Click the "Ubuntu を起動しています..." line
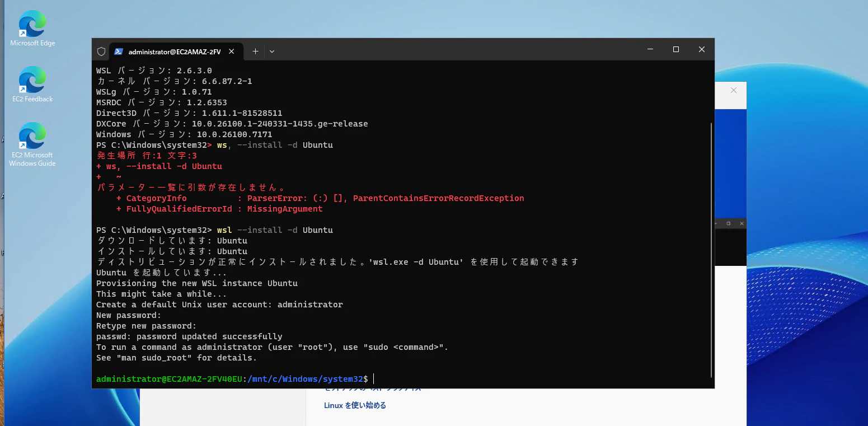The width and height of the screenshot is (868, 426). pyautogui.click(x=162, y=273)
